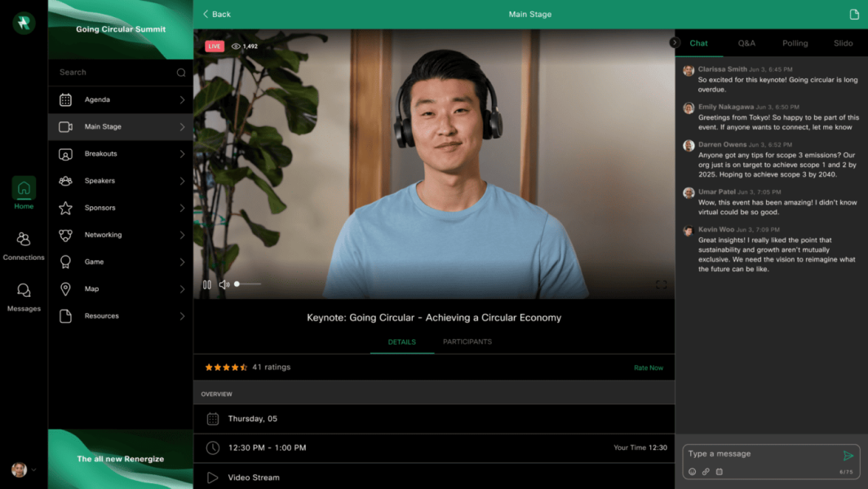The height and width of the screenshot is (489, 868).
Task: Click the send message arrow icon
Action: (848, 456)
